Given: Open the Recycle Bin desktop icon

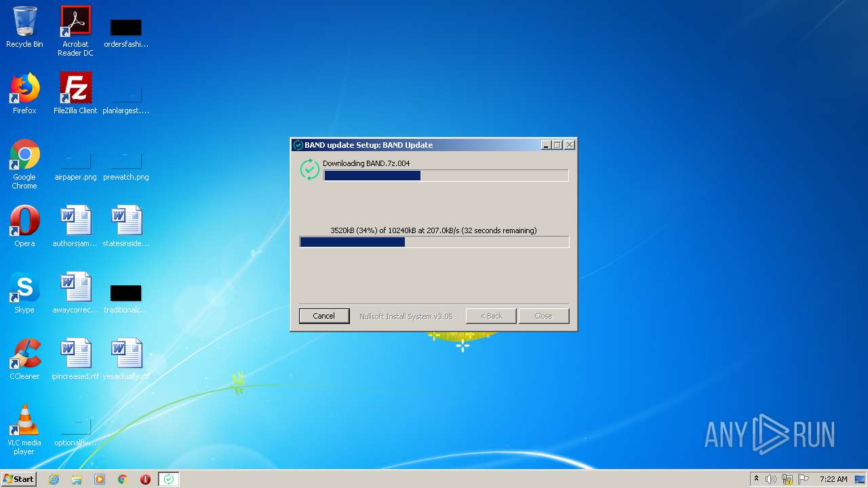Looking at the screenshot, I should [x=24, y=27].
